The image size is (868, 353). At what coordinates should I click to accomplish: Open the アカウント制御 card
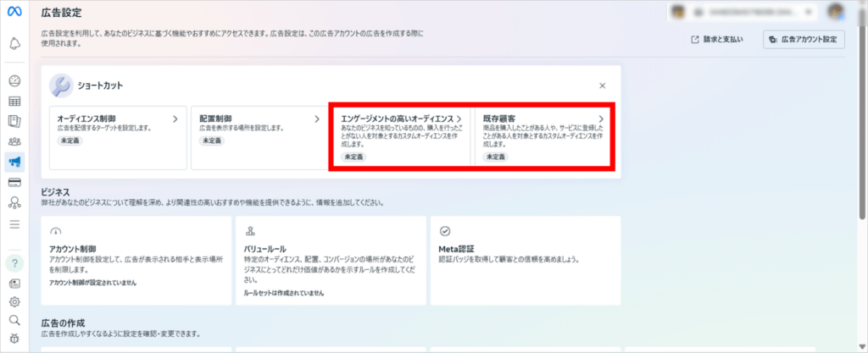(x=136, y=261)
